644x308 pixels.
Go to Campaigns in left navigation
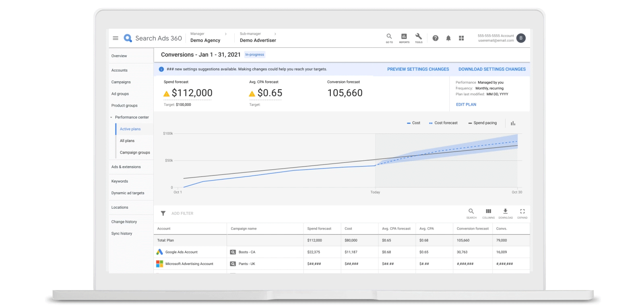[121, 82]
